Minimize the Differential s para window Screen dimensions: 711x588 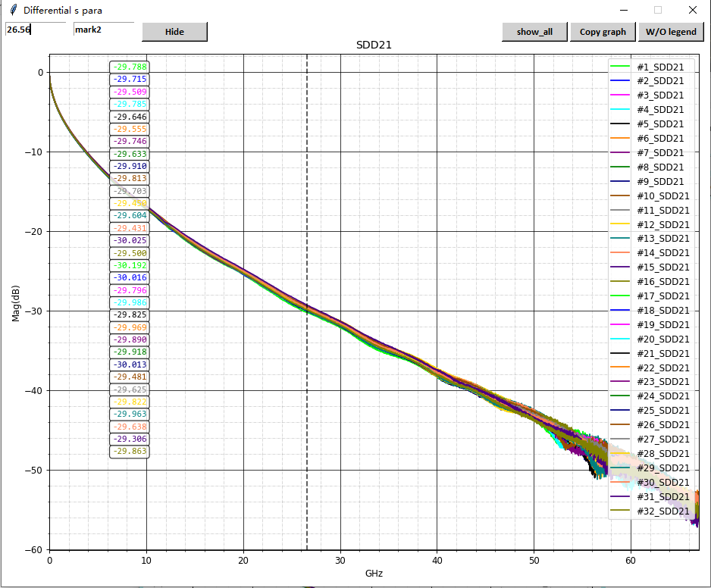624,11
